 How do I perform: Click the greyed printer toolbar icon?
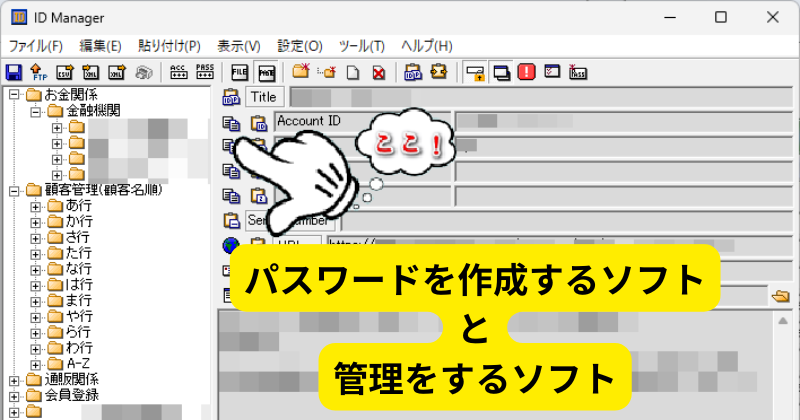(x=144, y=72)
